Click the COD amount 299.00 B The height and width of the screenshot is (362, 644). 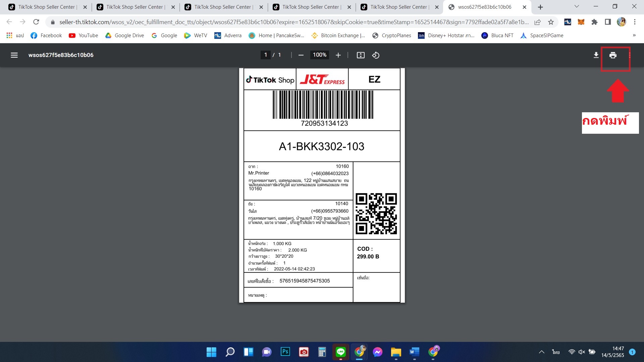[368, 256]
